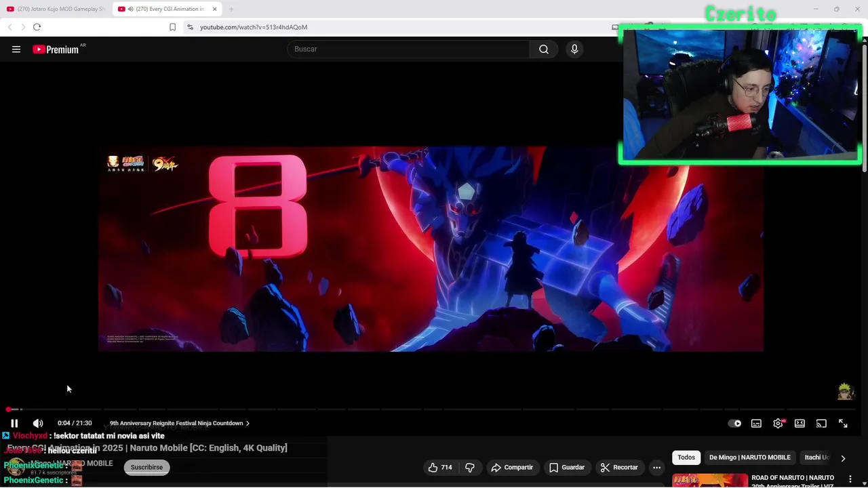Open the 'Every CGI Animation in 2025' video title
The height and width of the screenshot is (488, 868).
pos(147,448)
